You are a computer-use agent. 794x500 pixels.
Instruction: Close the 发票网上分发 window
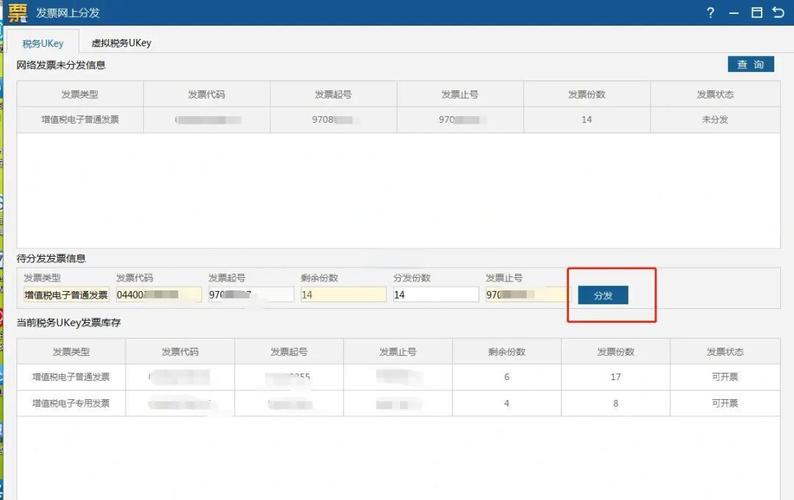tap(778, 13)
